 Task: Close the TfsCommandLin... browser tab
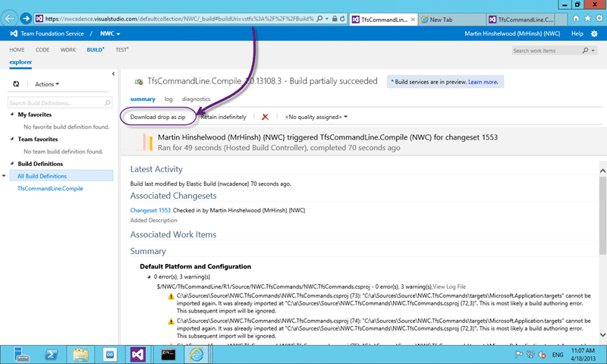[x=413, y=20]
